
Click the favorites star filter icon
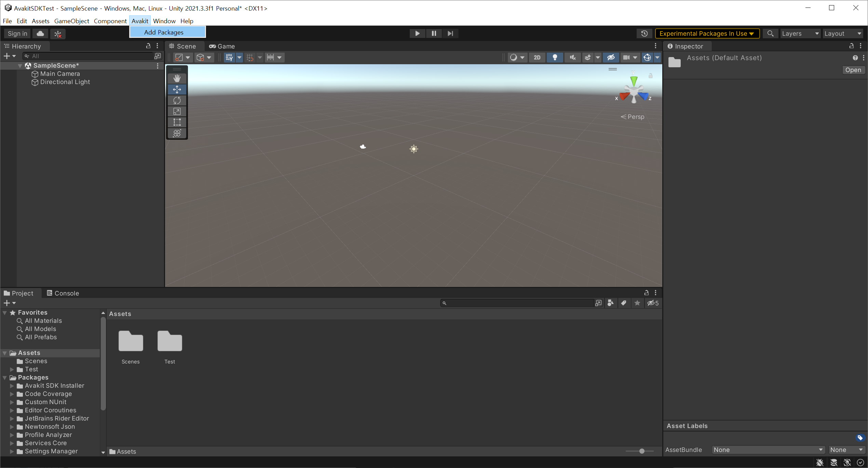(637, 303)
